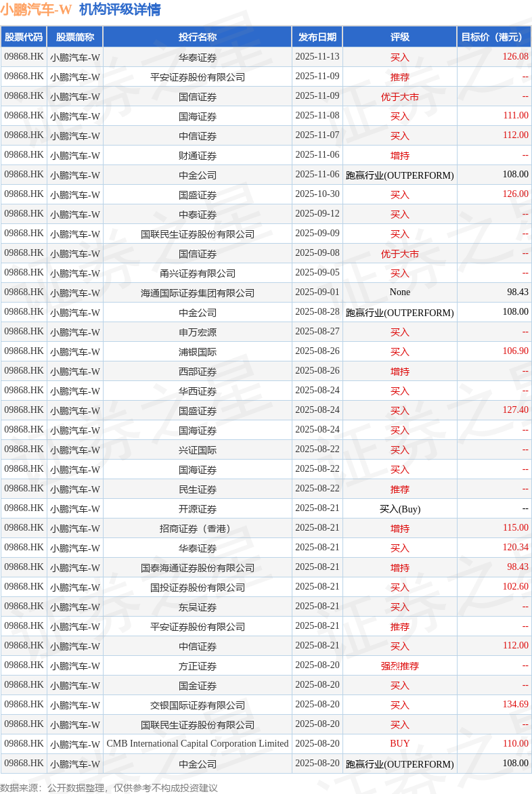Screen dimensions: 532x794
Task: Click the 目标价（港元）column header
Action: [x=494, y=37]
